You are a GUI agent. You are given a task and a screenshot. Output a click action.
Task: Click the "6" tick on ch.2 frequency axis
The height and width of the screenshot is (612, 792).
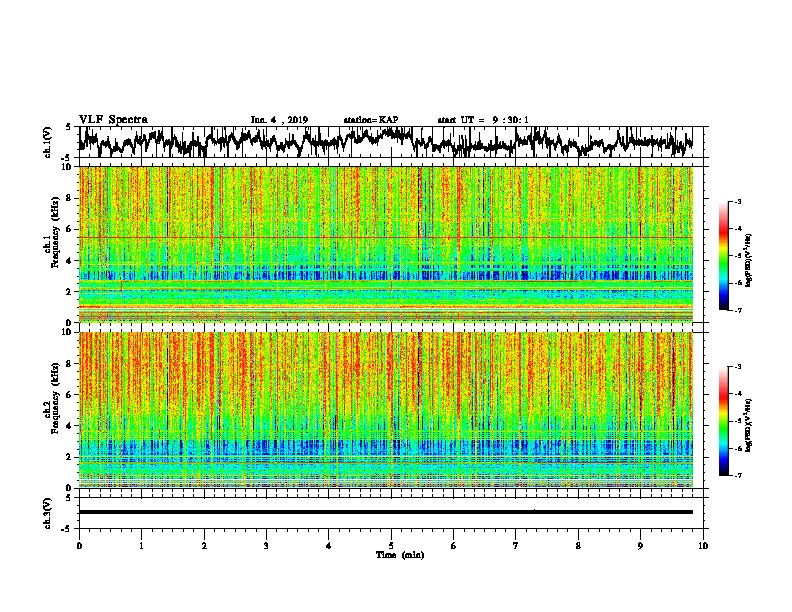[x=69, y=395]
